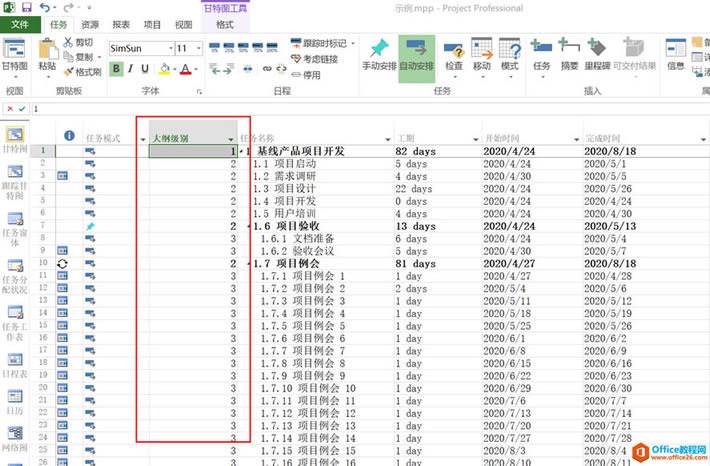Viewport: 710px width, 466px height.
Task: Click the 检查 (Inspect) task icon
Action: (454, 52)
